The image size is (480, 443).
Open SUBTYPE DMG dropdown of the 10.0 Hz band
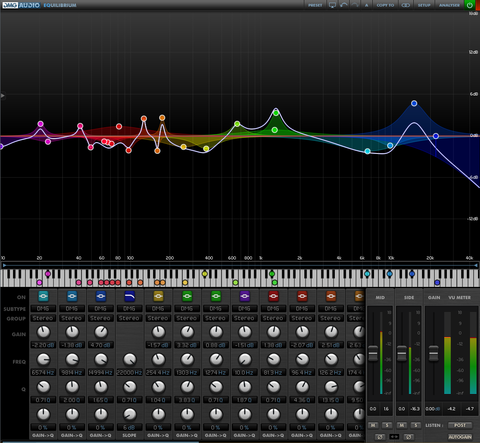click(x=244, y=309)
